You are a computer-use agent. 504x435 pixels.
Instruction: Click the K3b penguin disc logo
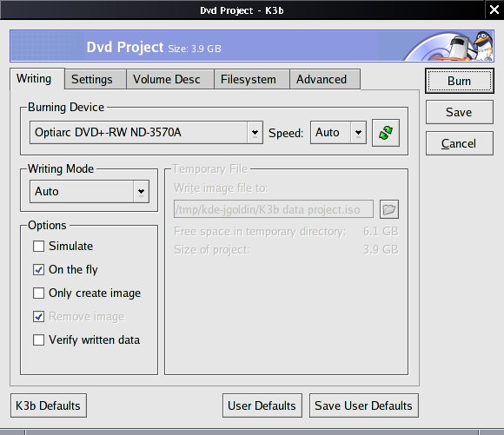[x=449, y=46]
